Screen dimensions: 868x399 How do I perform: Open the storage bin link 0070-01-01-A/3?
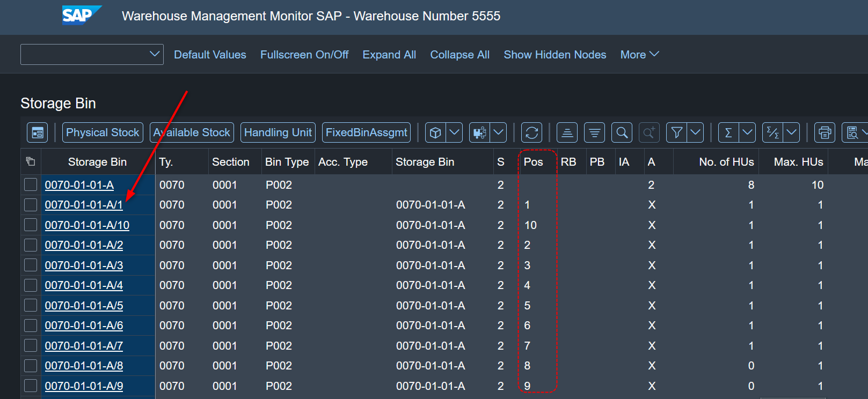coord(84,265)
